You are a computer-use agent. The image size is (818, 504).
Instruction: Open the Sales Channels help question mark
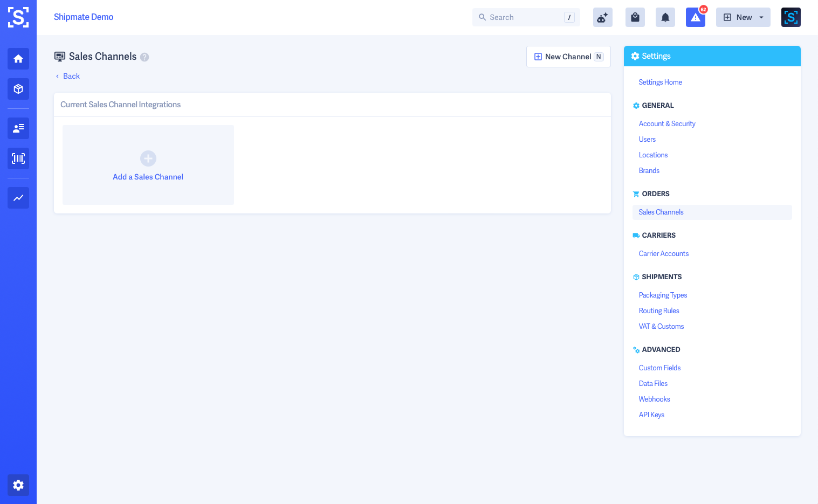(144, 57)
